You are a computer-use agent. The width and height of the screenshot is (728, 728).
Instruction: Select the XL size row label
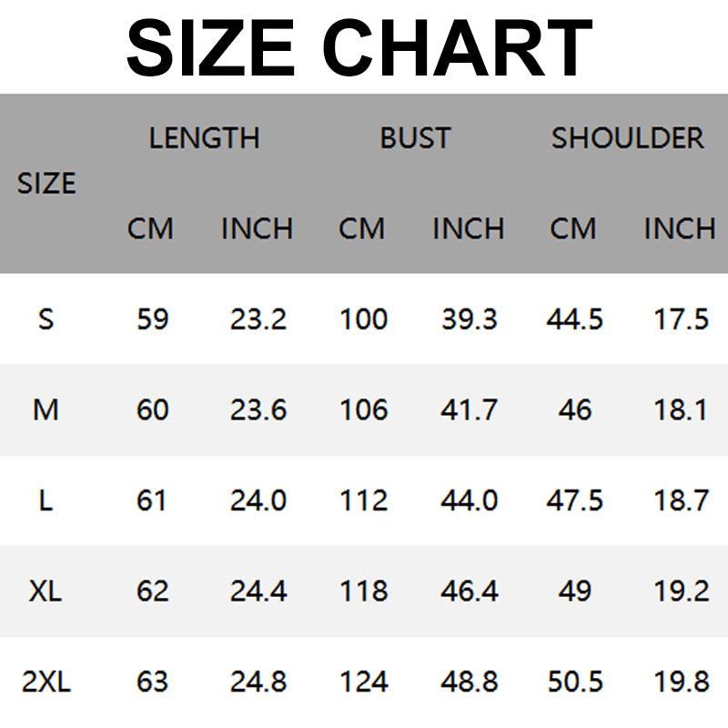pyautogui.click(x=45, y=591)
